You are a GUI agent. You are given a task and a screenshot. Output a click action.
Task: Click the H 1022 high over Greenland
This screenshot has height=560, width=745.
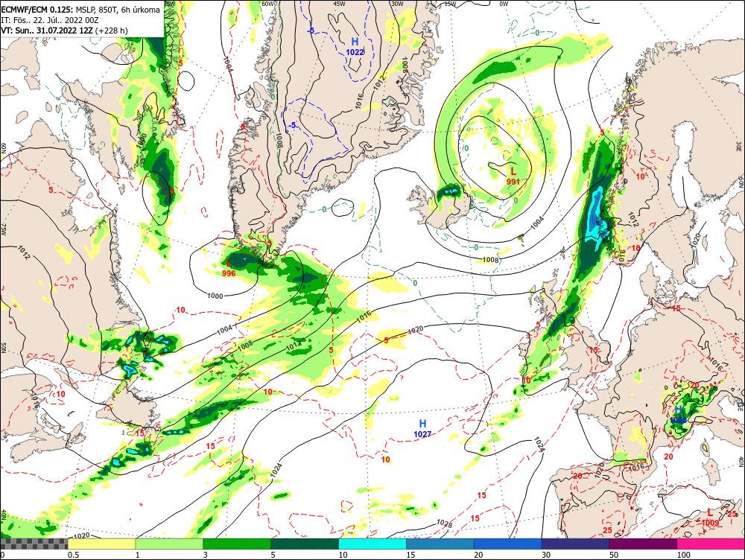[x=355, y=47]
